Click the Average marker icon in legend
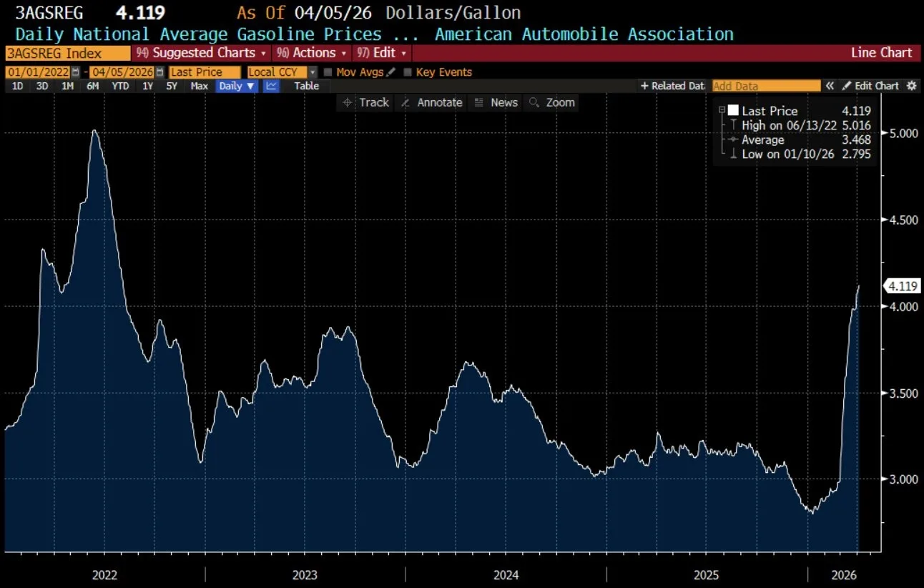924x588 pixels. coord(733,139)
